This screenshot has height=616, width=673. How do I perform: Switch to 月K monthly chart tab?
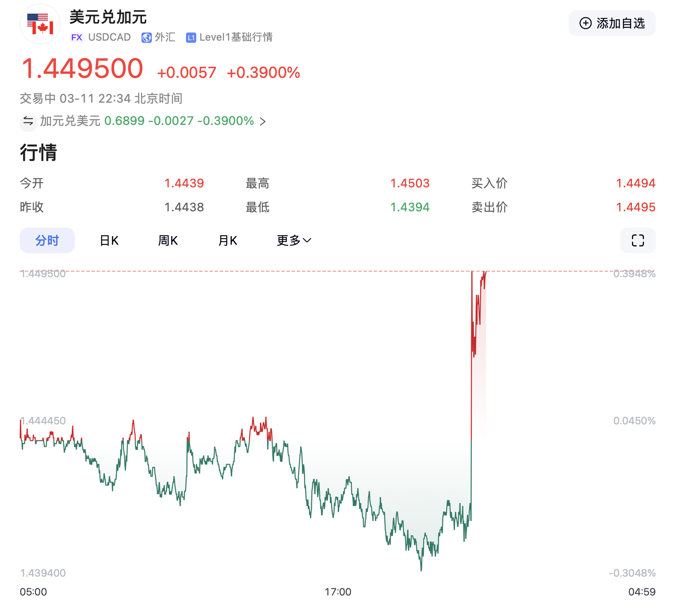[x=227, y=240]
